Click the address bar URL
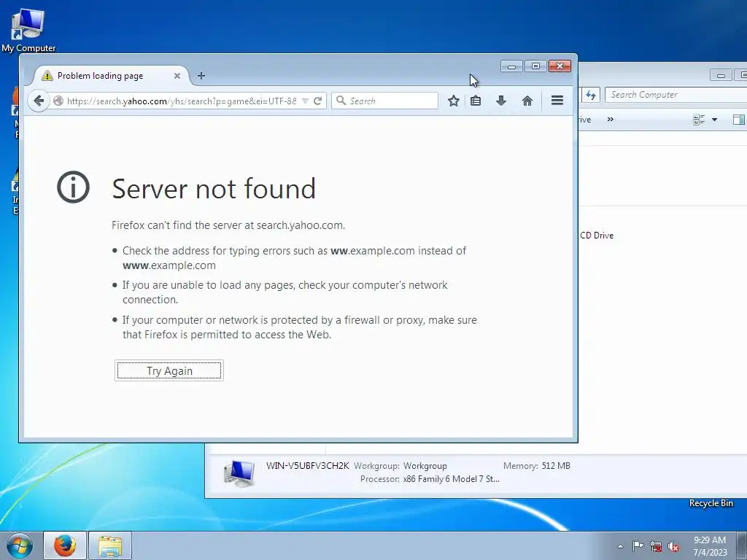Image resolution: width=747 pixels, height=560 pixels. (x=182, y=101)
